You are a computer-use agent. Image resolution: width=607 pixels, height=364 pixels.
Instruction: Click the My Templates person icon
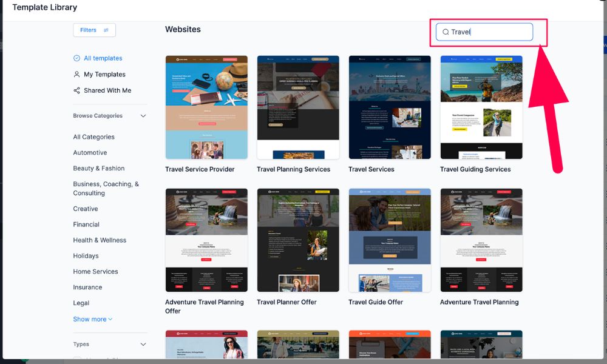(x=76, y=75)
